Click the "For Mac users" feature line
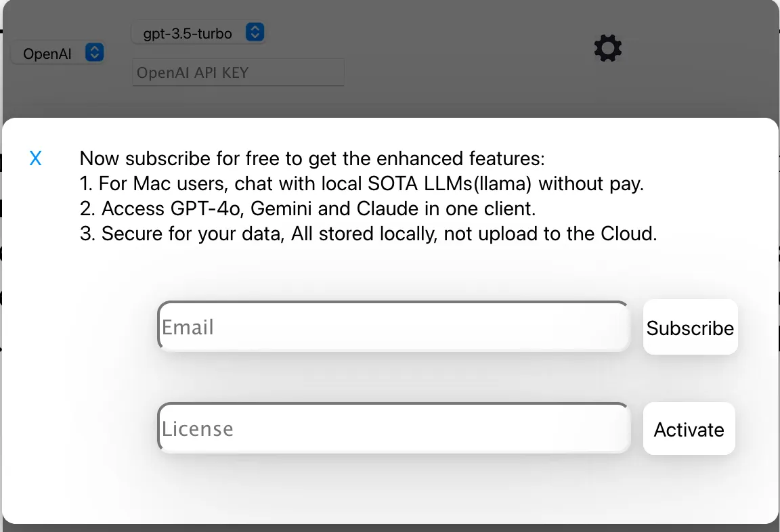This screenshot has height=532, width=780. [x=361, y=183]
